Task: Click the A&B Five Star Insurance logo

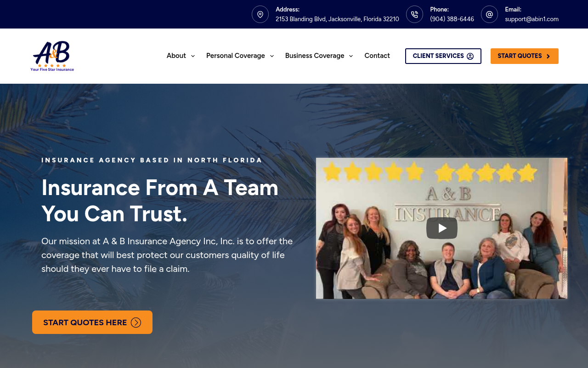Action: 52,56
